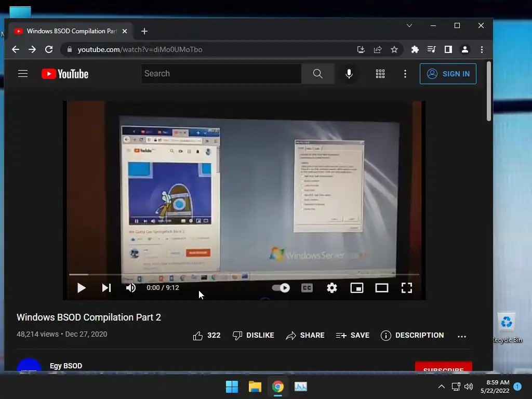This screenshot has height=399, width=532.
Task: Open a new browser tab
Action: 144,31
